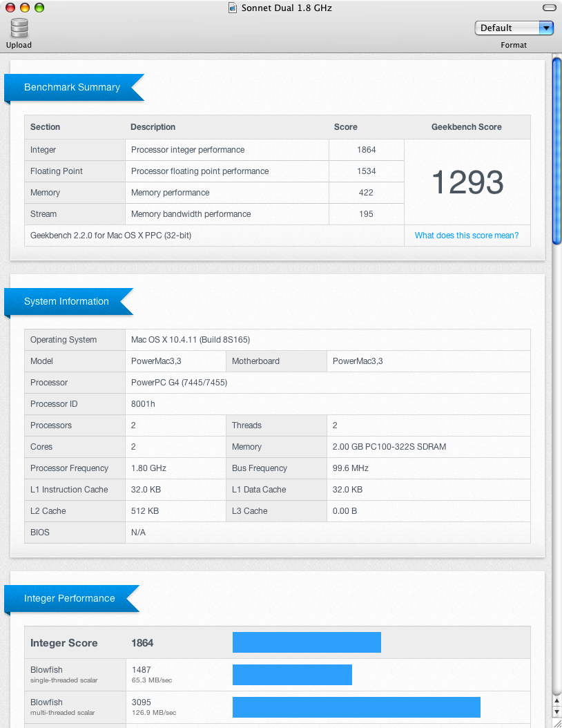Click the Processor Frequency 1.80 GHz value

[148, 468]
